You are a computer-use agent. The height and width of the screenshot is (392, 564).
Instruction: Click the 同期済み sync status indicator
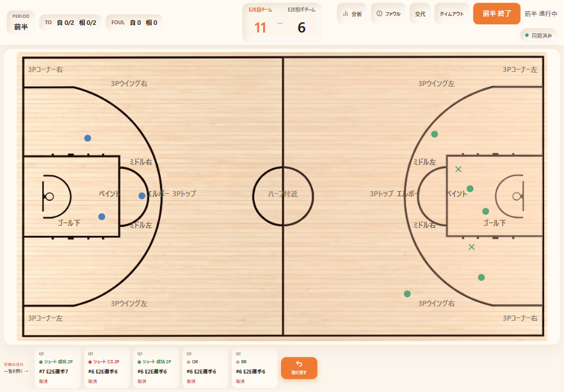point(539,36)
